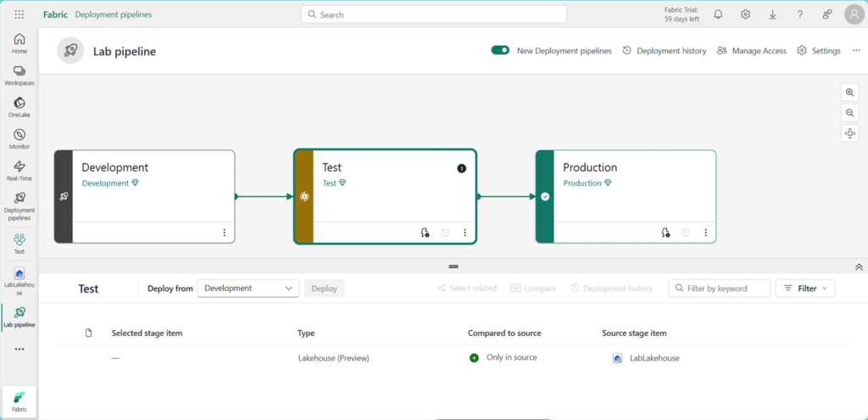Click the download icon in top bar
Screen dimensions: 868x420
(x=772, y=14)
